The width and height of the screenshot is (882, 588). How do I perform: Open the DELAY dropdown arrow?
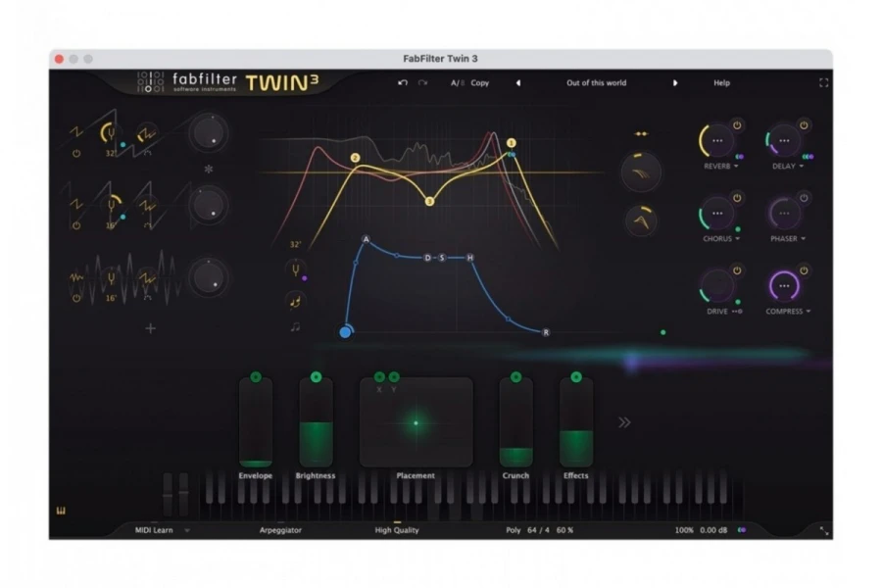802,167
